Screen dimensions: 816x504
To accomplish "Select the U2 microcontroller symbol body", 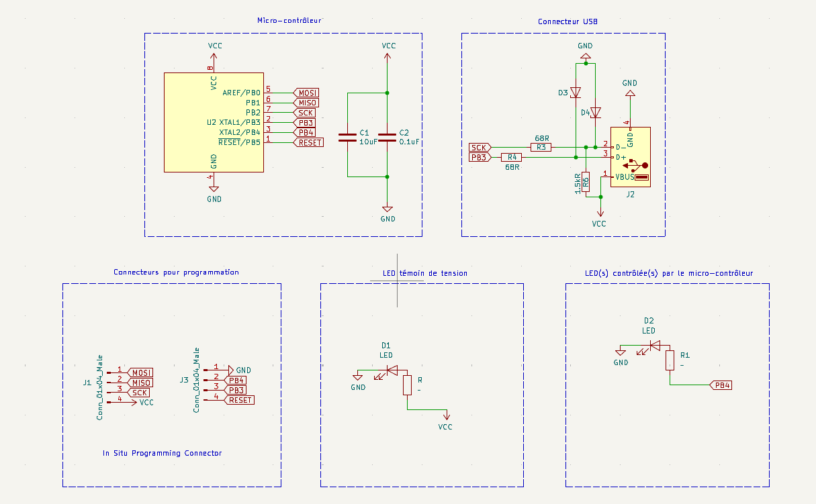I will pyautogui.click(x=213, y=122).
